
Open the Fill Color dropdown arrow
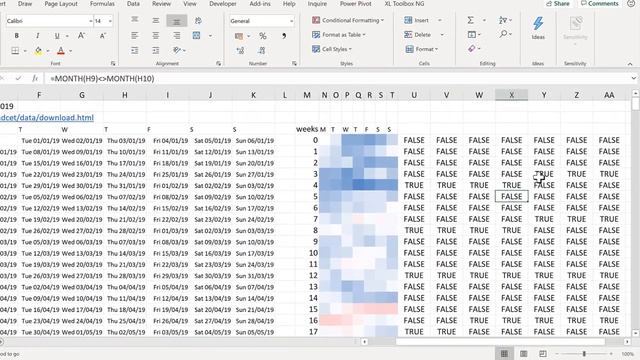[48, 51]
